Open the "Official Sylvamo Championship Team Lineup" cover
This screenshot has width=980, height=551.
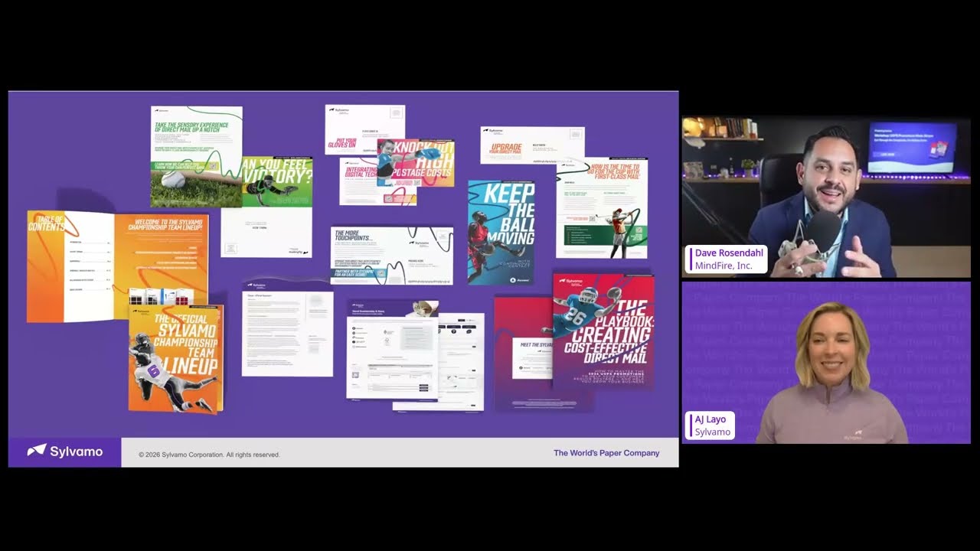click(175, 358)
